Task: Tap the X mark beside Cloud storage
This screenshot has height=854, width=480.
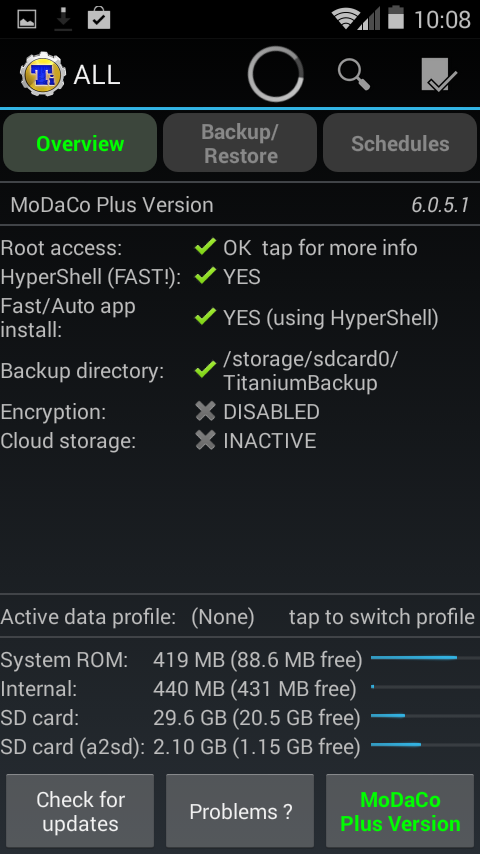Action: pos(205,440)
